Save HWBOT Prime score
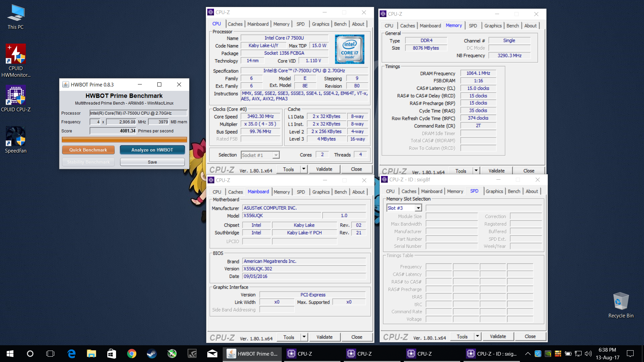 tap(152, 162)
